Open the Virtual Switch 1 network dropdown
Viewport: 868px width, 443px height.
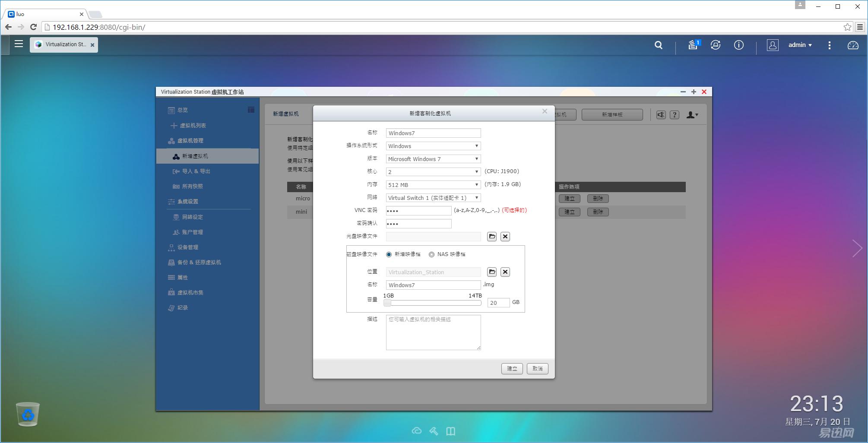click(433, 198)
